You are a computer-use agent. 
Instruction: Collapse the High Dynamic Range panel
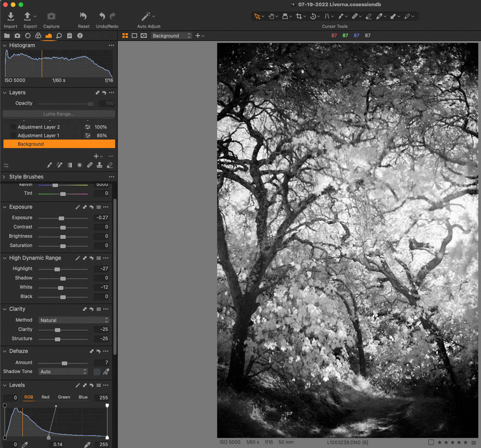5,258
